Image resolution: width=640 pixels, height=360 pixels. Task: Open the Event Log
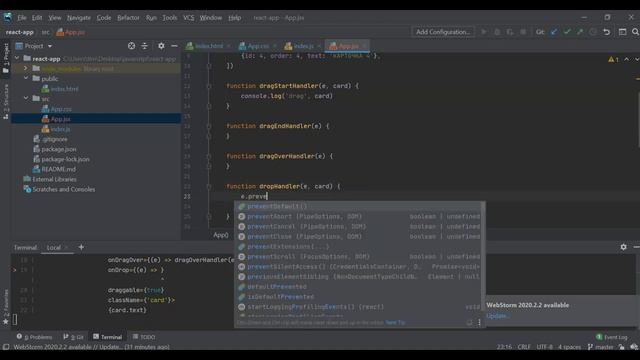pyautogui.click(x=611, y=337)
